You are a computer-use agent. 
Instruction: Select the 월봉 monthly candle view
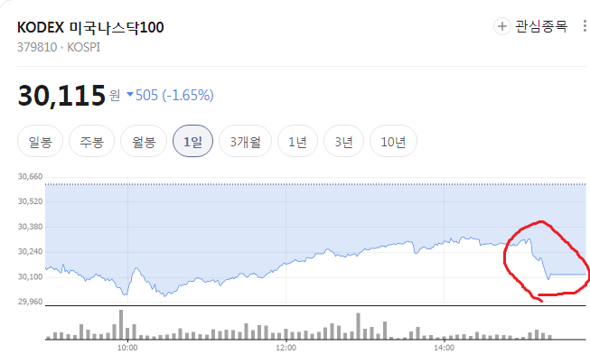[x=144, y=142]
